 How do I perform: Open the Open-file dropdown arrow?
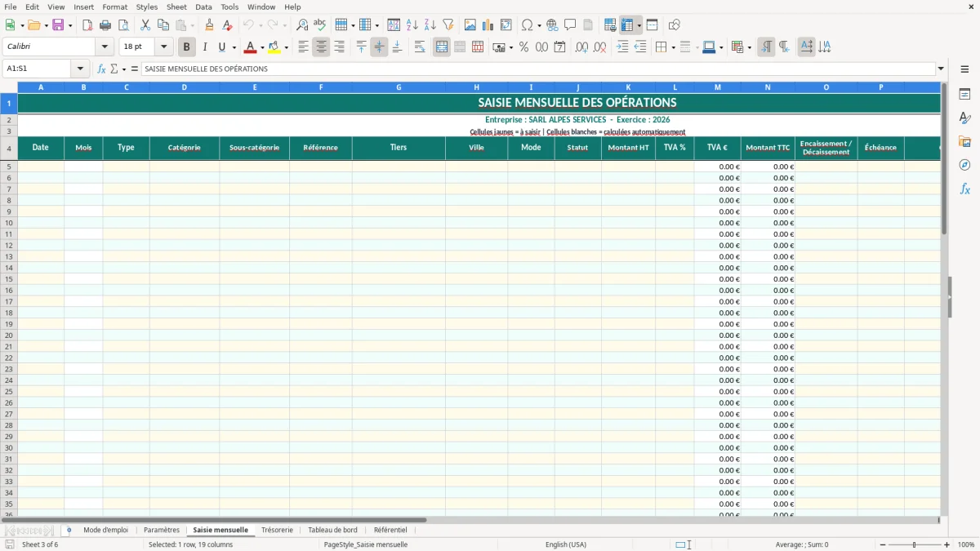click(45, 25)
